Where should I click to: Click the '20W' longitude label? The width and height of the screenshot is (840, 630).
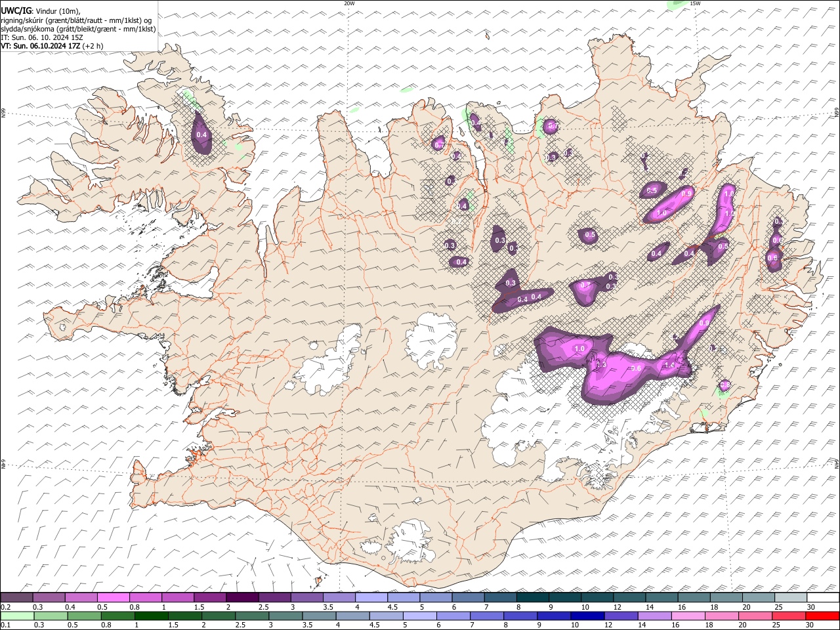(x=349, y=3)
